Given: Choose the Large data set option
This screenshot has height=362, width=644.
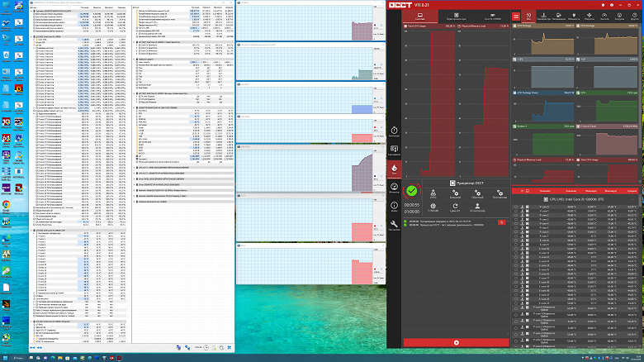Looking at the screenshot, I should coord(455,193).
